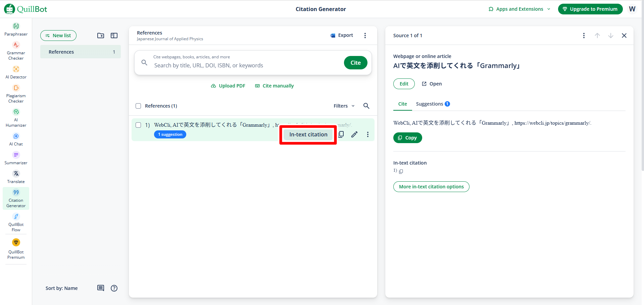644x305 pixels.
Task: Click Cite manually link
Action: [x=275, y=86]
